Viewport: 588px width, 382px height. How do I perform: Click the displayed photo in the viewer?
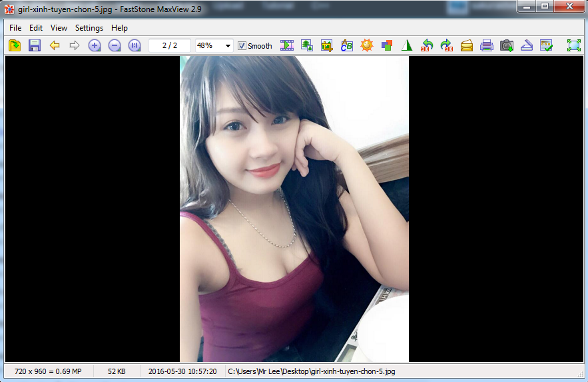pos(294,209)
